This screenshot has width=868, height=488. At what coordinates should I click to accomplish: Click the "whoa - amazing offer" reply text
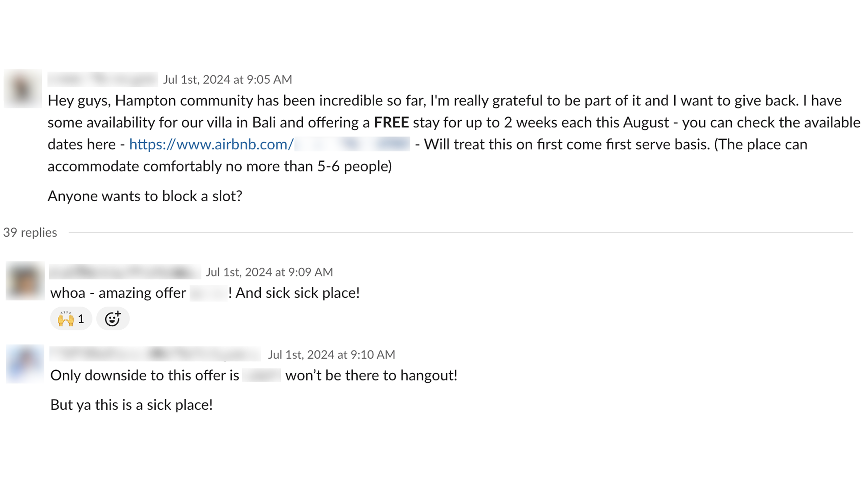coord(118,293)
